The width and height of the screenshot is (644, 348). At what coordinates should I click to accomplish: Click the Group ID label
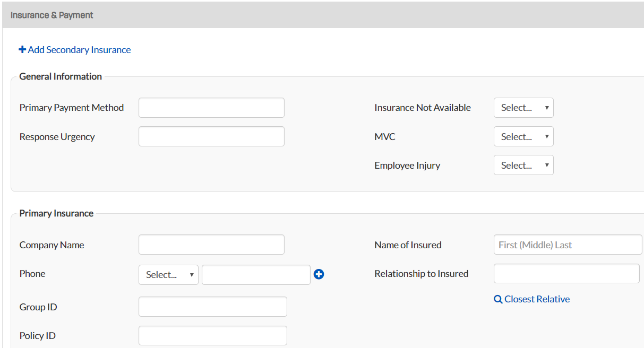38,307
